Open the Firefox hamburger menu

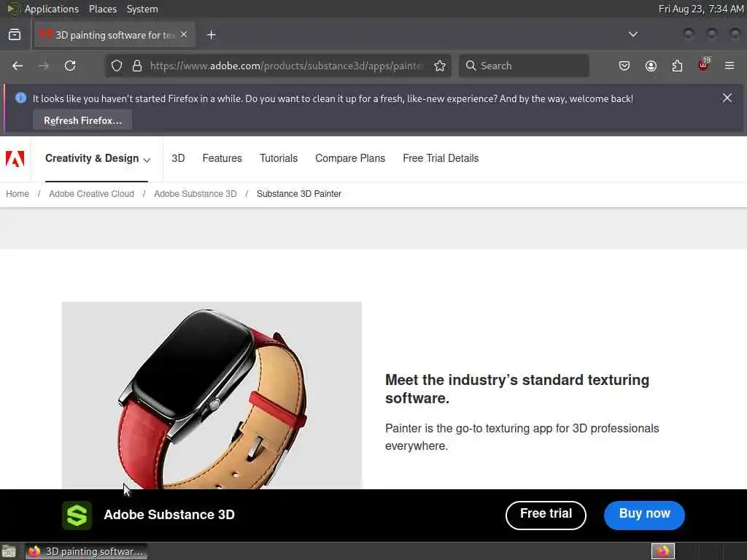click(729, 66)
